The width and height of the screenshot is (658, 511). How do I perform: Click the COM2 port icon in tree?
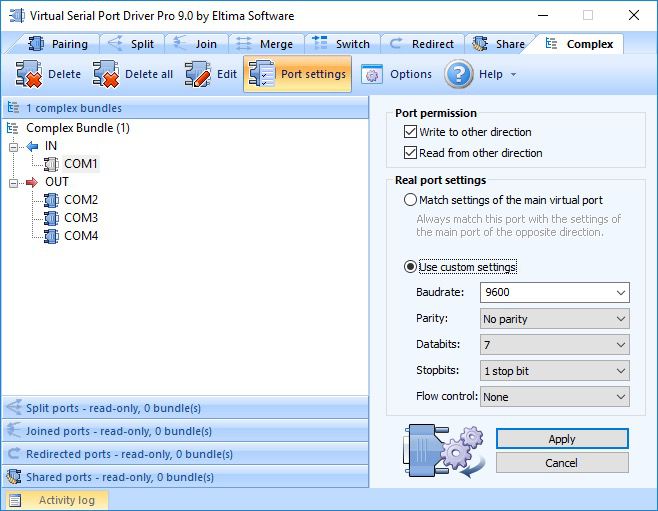[x=51, y=200]
